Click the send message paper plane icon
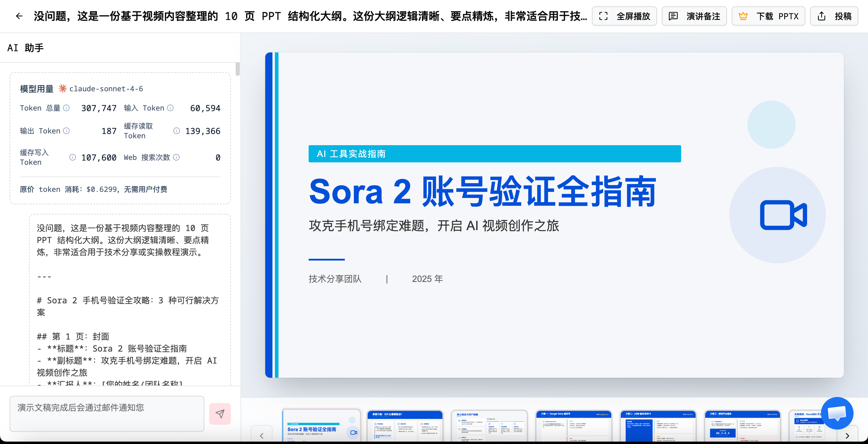 (220, 413)
